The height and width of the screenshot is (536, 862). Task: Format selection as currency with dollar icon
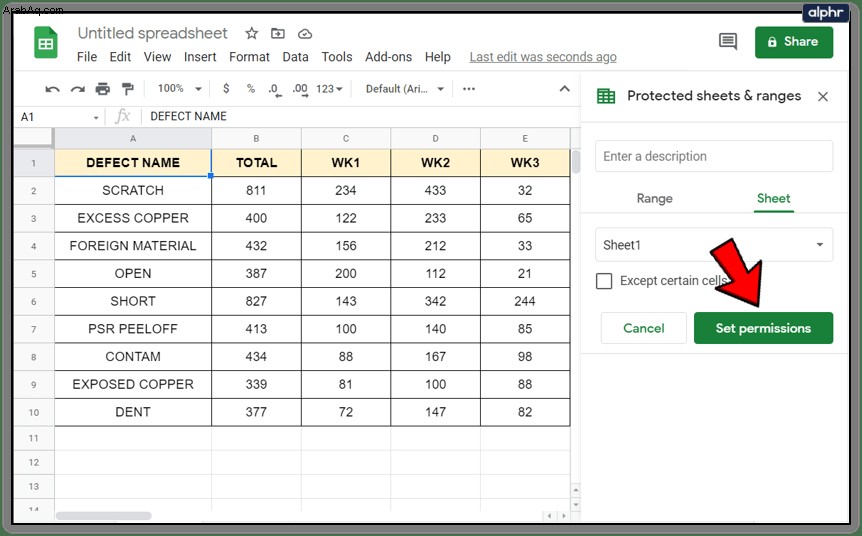click(x=226, y=89)
